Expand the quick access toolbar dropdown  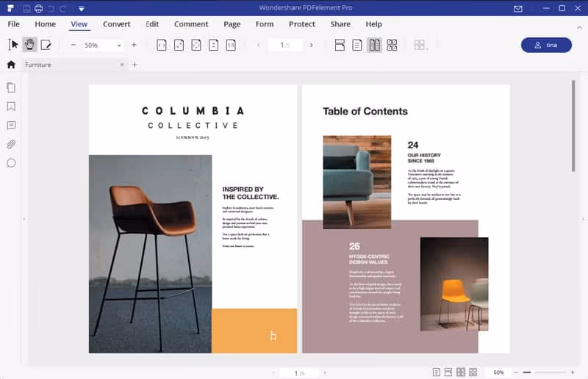click(x=80, y=9)
